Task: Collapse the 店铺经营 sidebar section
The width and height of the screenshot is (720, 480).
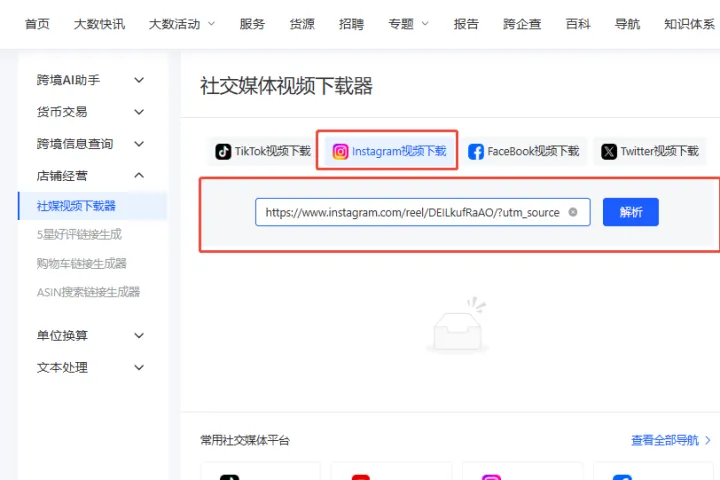Action: pyautogui.click(x=139, y=175)
